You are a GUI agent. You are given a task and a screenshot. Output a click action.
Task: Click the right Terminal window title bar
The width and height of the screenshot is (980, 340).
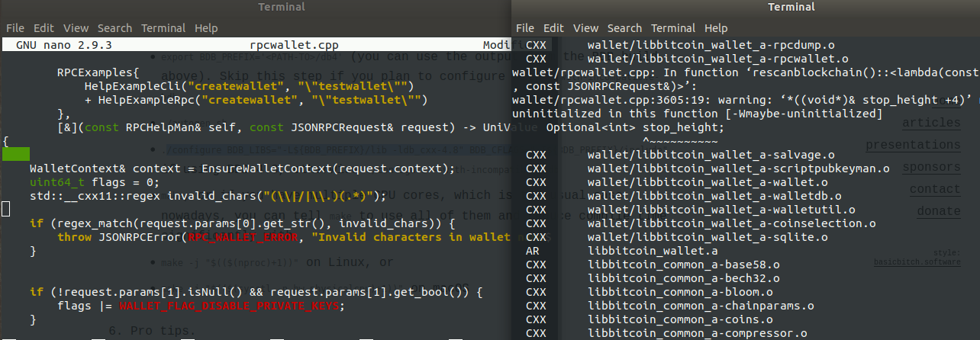[746, 8]
